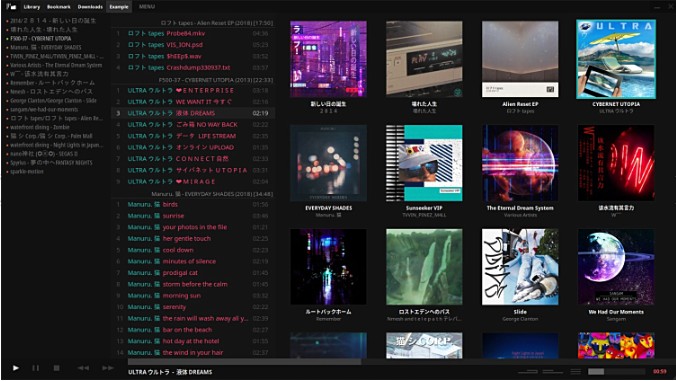Click the Play button in transport bar
This screenshot has width=676, height=381.
pyautogui.click(x=16, y=368)
